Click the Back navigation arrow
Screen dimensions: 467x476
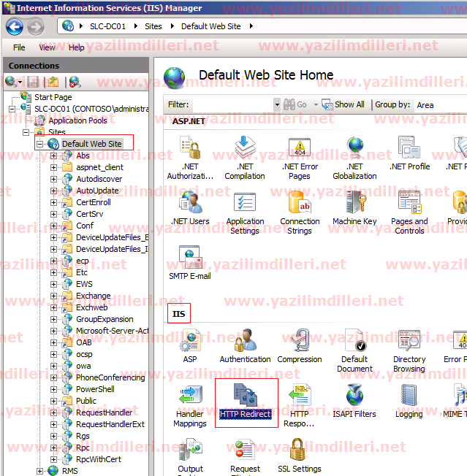tap(15, 27)
